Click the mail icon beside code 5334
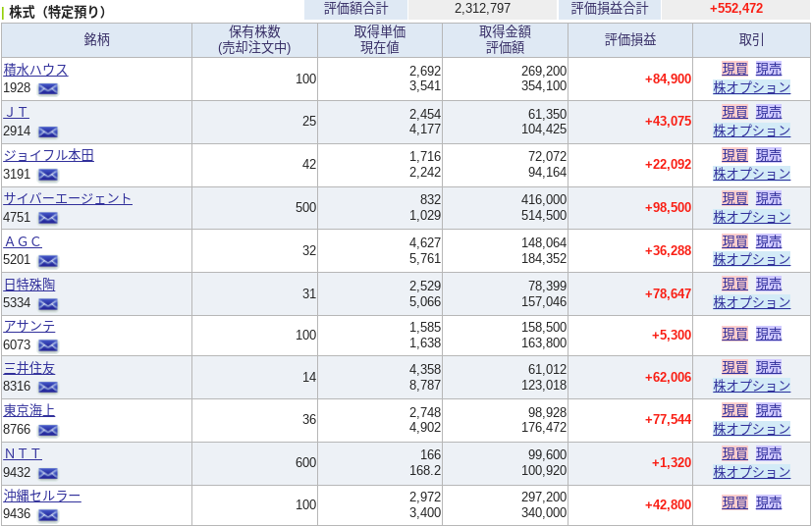This screenshot has width=812, height=526. (48, 303)
